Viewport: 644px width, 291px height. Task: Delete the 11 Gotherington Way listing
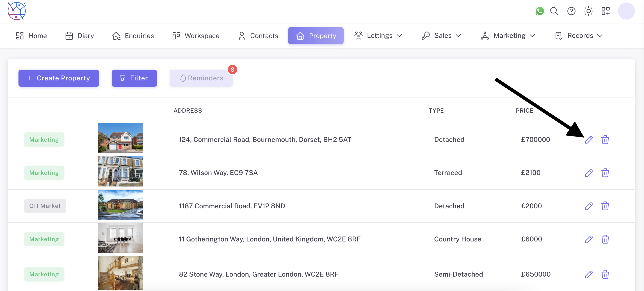[605, 239]
